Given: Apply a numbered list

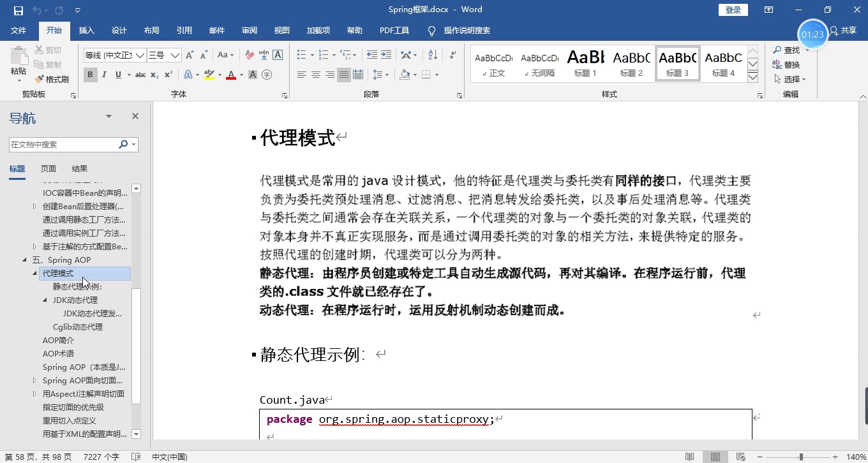Looking at the screenshot, I should [x=323, y=55].
